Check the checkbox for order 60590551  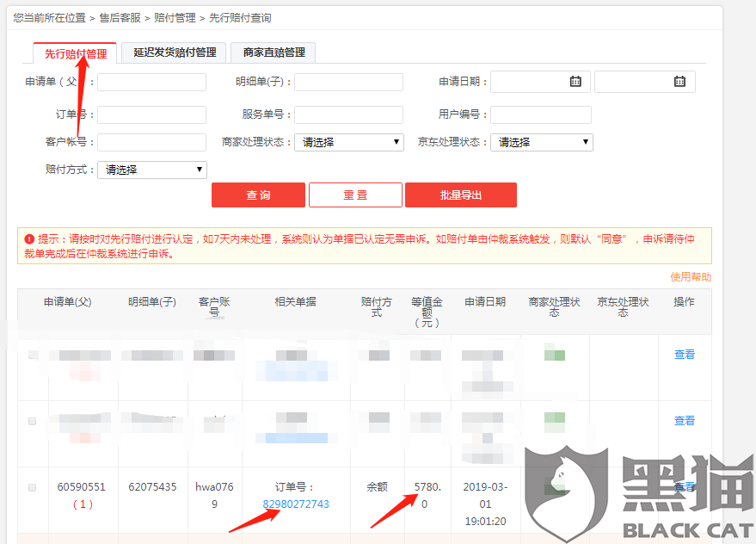[x=32, y=486]
